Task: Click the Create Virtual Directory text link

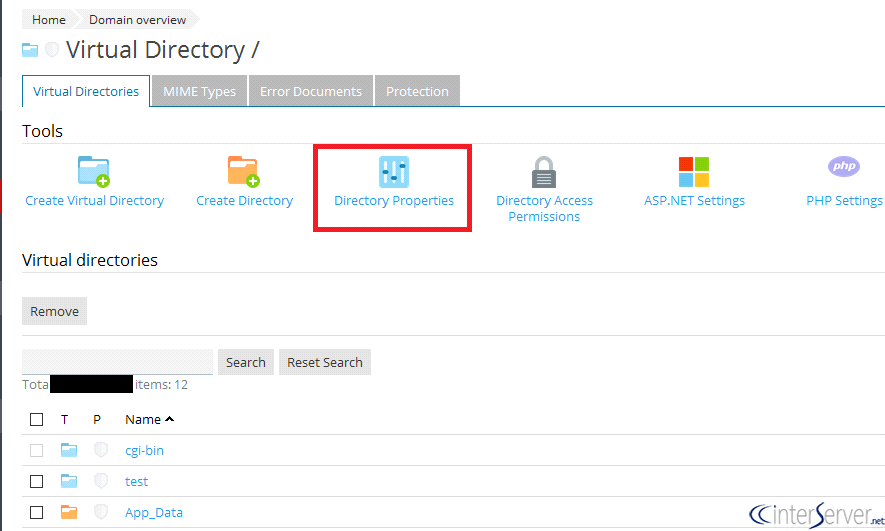Action: [x=94, y=200]
